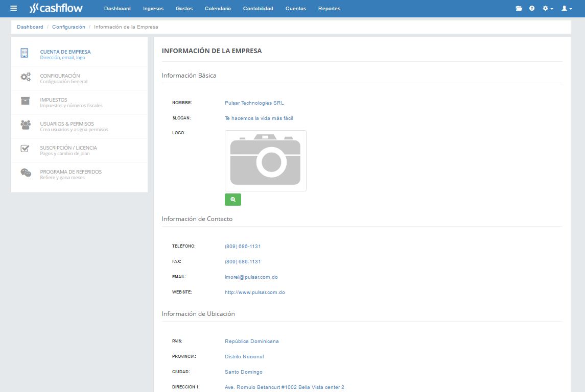Edit the email lmorel@pulsar.com.do
Screen dimensions: 585x392
click(251, 277)
